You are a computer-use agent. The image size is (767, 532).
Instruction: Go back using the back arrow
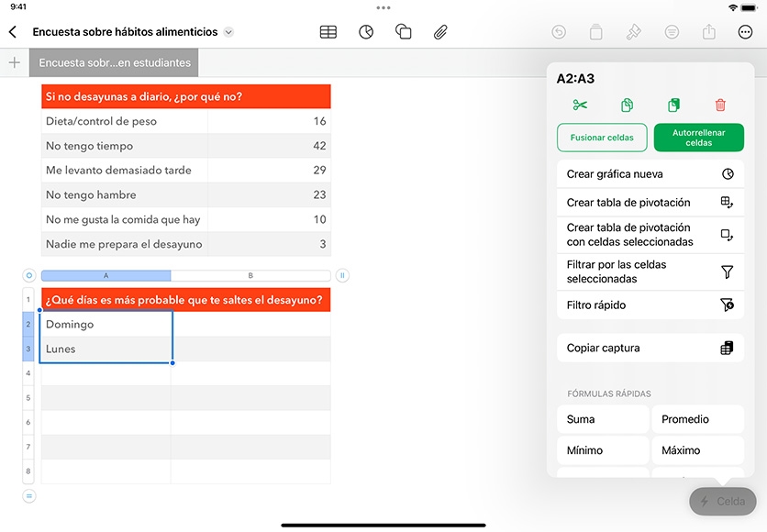(x=13, y=32)
